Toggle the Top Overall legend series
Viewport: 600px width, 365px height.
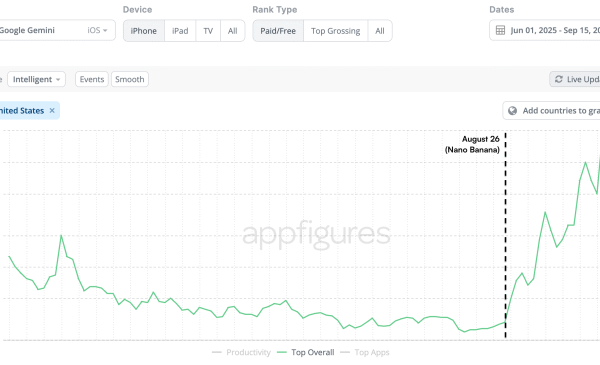click(305, 352)
